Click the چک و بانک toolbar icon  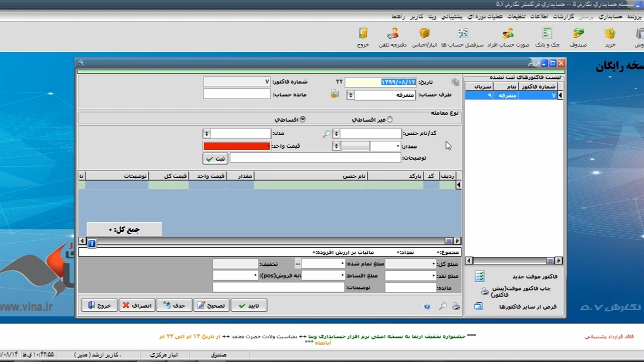pyautogui.click(x=547, y=36)
